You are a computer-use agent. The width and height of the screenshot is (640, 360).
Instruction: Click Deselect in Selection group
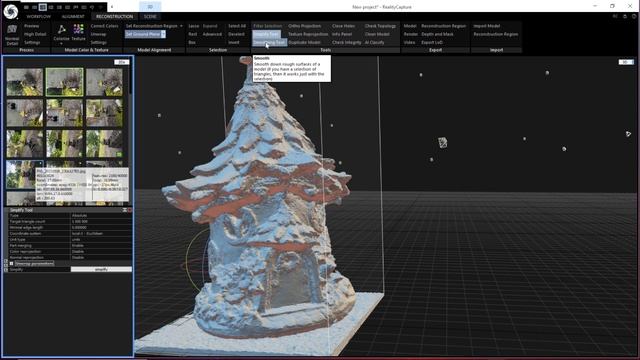236,34
